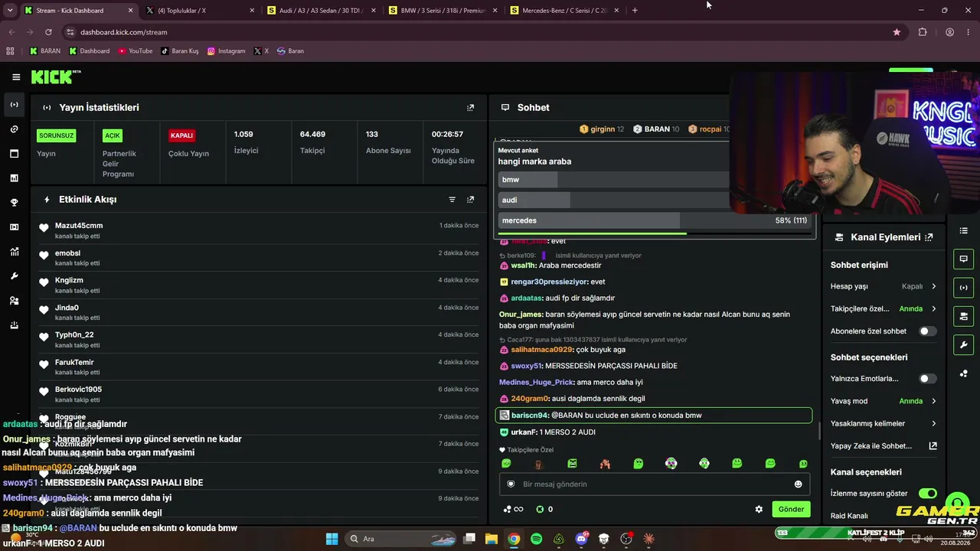Image resolution: width=980 pixels, height=551 pixels.
Task: Open emobsl follow event
Action: [x=260, y=258]
